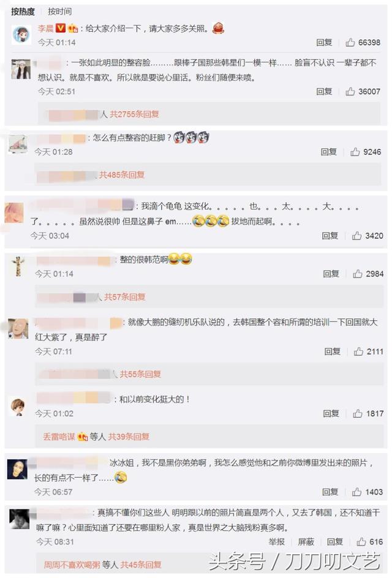Click thumbs-up icon beside 3420
The image size is (392, 578).
(x=356, y=236)
